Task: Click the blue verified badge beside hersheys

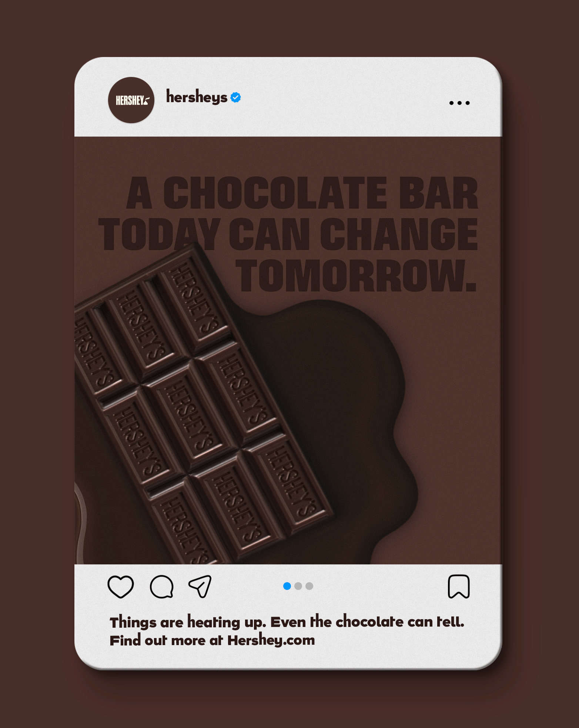Action: (x=235, y=97)
